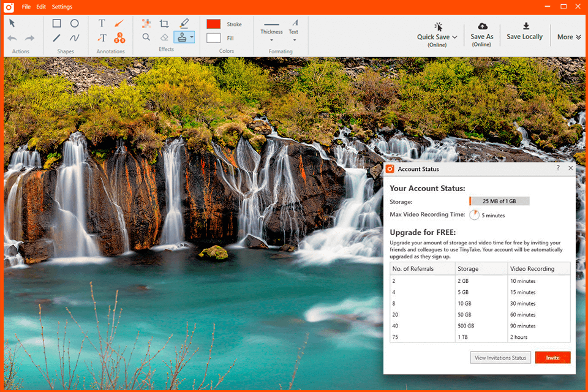Viewport: 588px width, 392px height.
Task: Open the Settings menu
Action: tap(62, 7)
